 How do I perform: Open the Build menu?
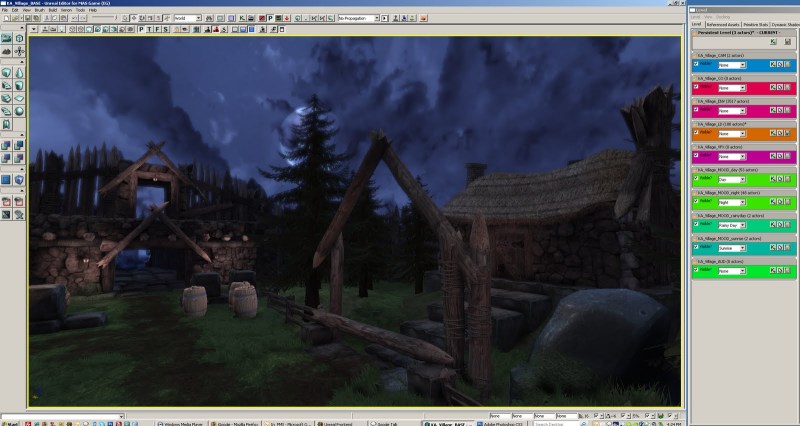53,10
